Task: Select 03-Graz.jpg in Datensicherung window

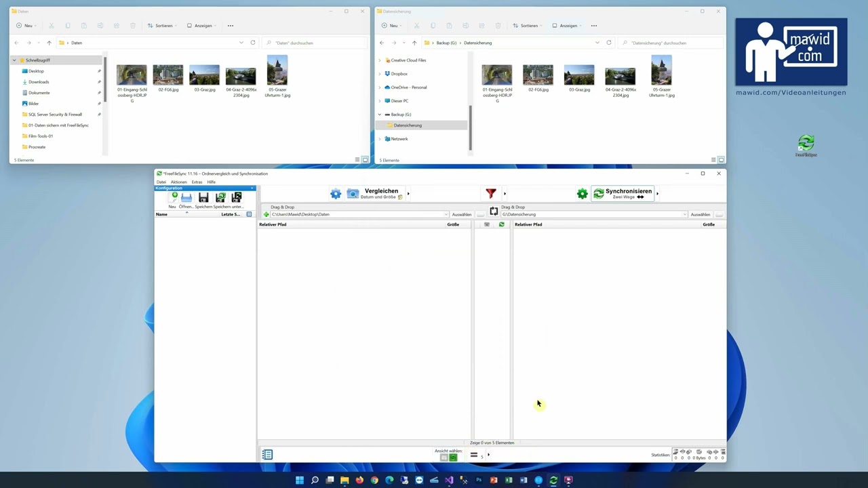Action: (x=579, y=79)
